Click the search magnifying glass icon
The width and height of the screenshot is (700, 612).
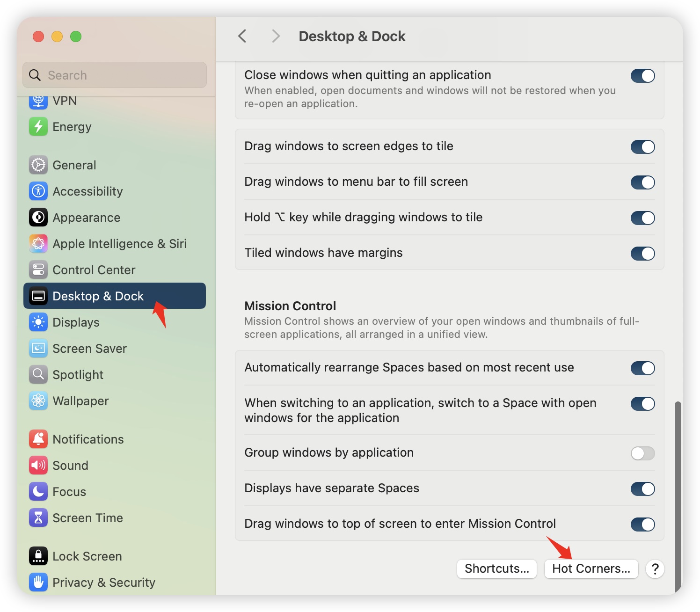(x=35, y=75)
